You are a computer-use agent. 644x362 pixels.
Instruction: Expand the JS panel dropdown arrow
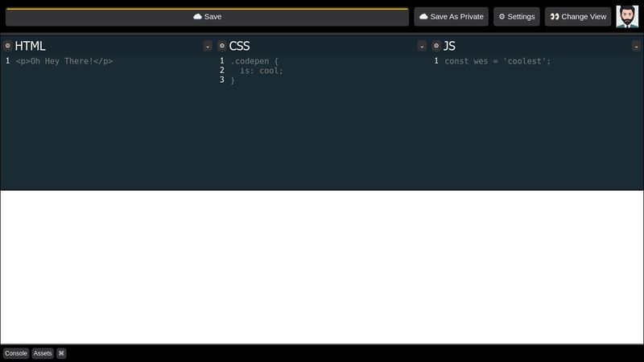click(x=636, y=46)
